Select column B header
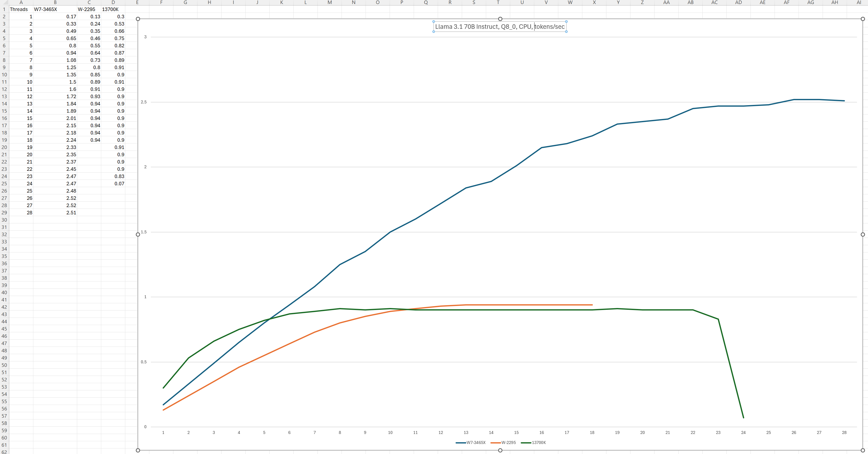 click(x=55, y=2)
